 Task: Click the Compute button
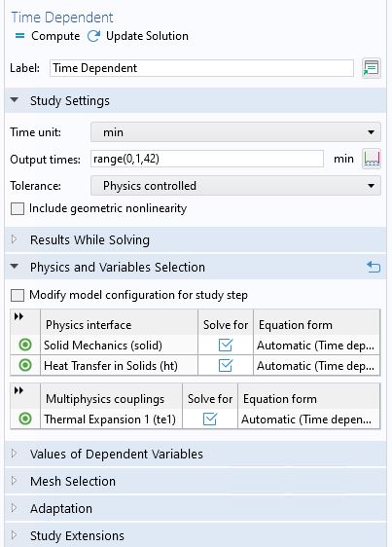pos(48,36)
